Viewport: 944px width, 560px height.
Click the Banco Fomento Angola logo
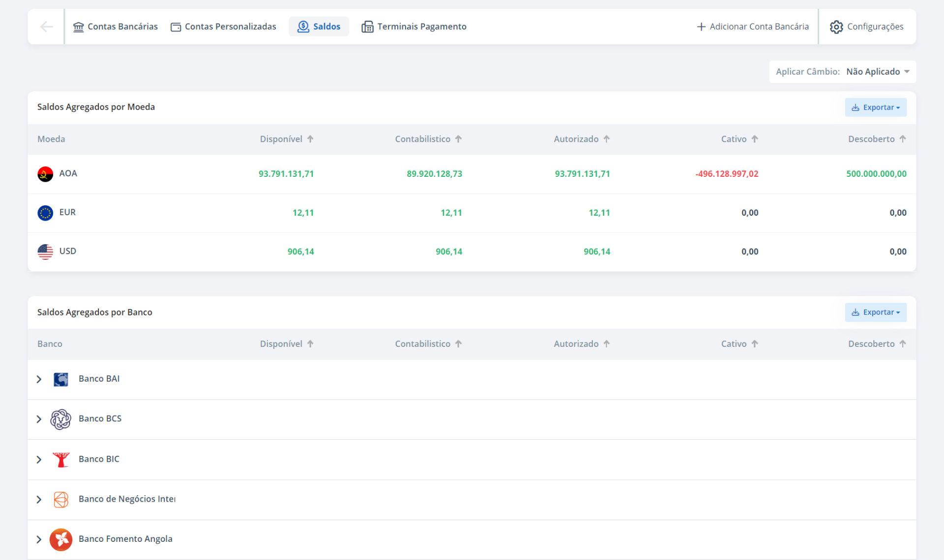coord(61,539)
